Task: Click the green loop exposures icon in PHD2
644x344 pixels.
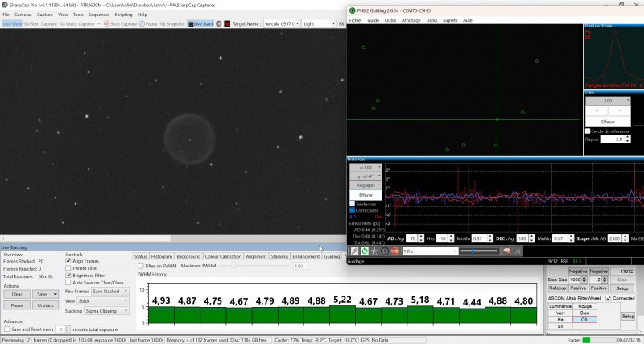Action: (x=365, y=251)
